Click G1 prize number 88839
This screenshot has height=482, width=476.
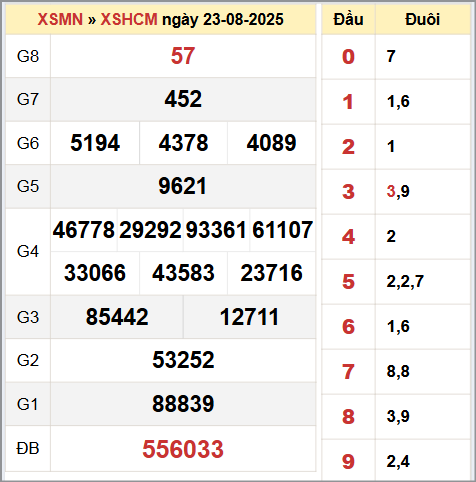point(183,404)
